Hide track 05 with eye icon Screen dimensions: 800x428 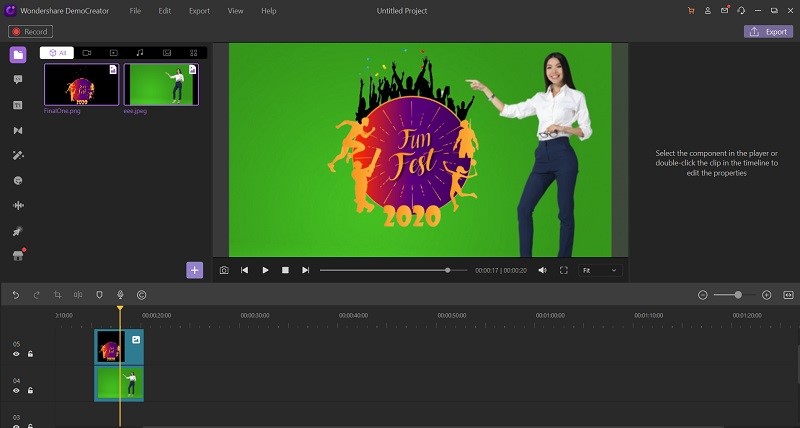(x=16, y=354)
